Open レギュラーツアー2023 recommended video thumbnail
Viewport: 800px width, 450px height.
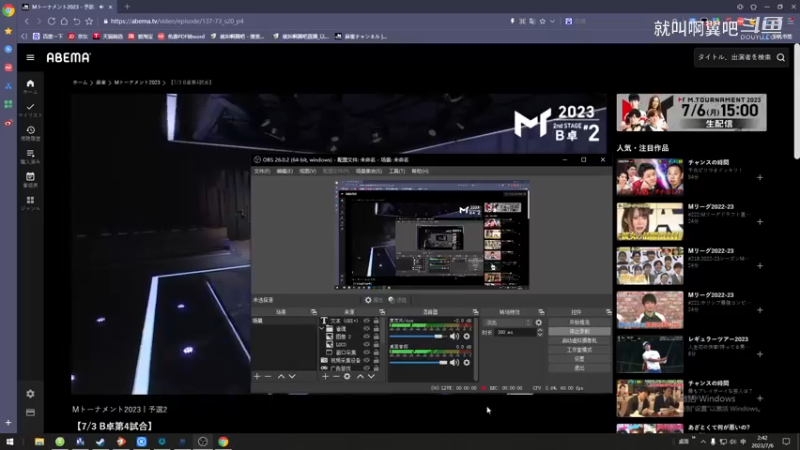coord(649,354)
